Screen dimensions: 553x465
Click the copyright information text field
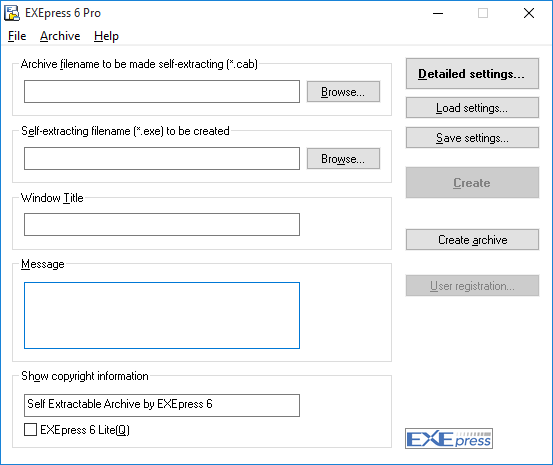[x=162, y=405]
